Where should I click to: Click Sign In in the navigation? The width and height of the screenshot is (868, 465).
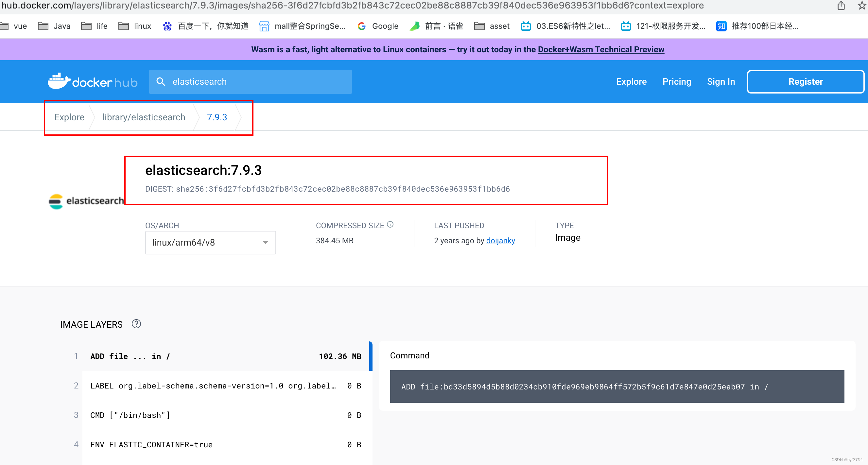[721, 81]
